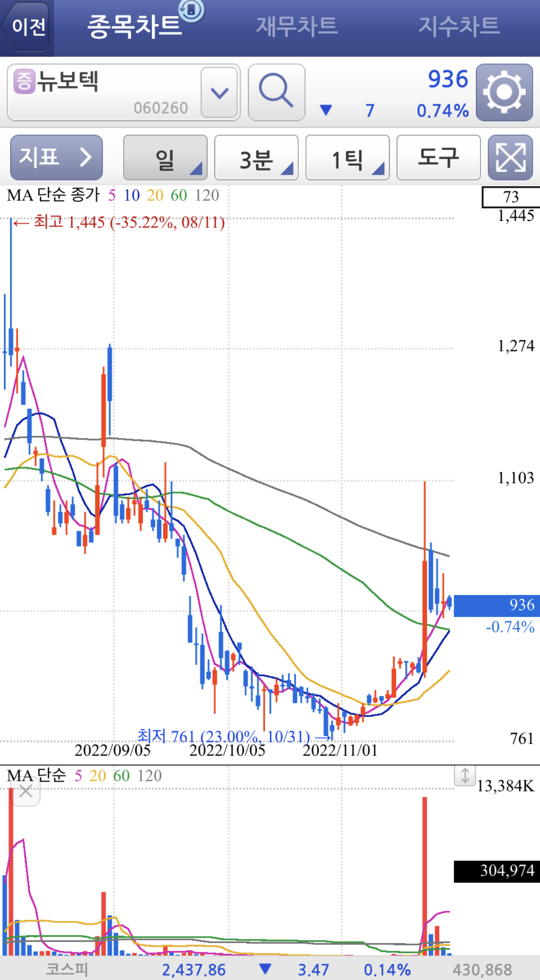The image size is (540, 980).
Task: Open the 3분 minute interval dropdown
Action: [256, 157]
